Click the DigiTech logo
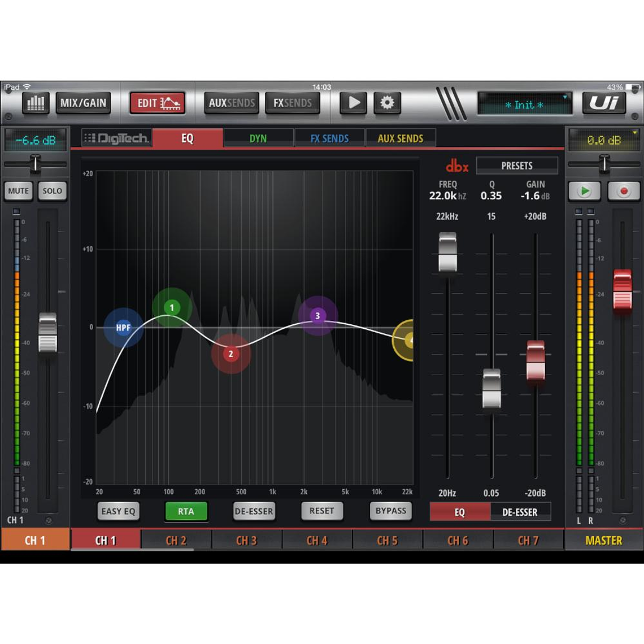Image resolution: width=644 pixels, height=644 pixels. click(x=116, y=137)
